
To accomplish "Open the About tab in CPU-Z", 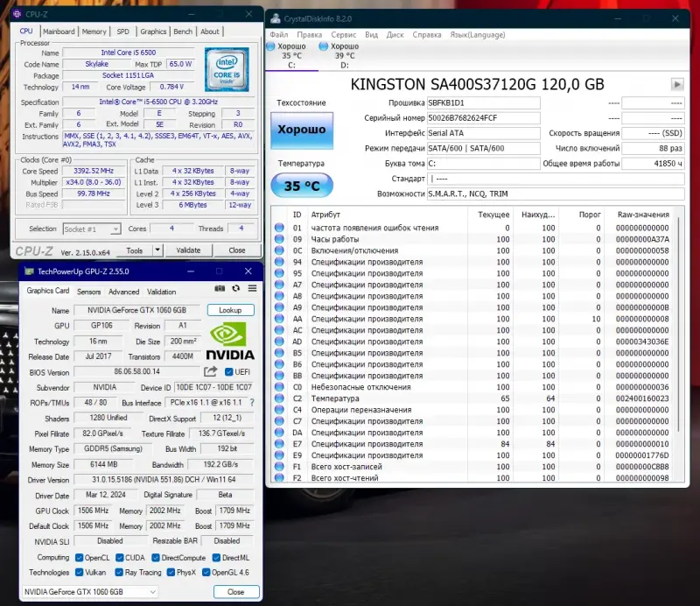I will [210, 32].
